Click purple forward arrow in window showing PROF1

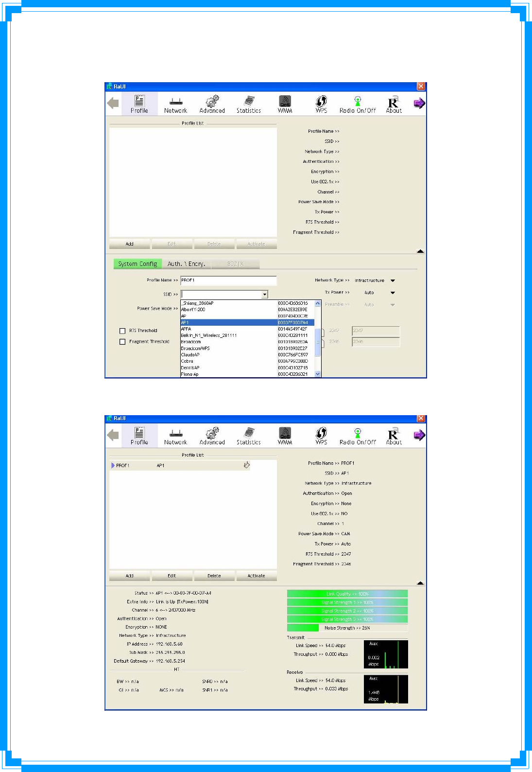(419, 435)
